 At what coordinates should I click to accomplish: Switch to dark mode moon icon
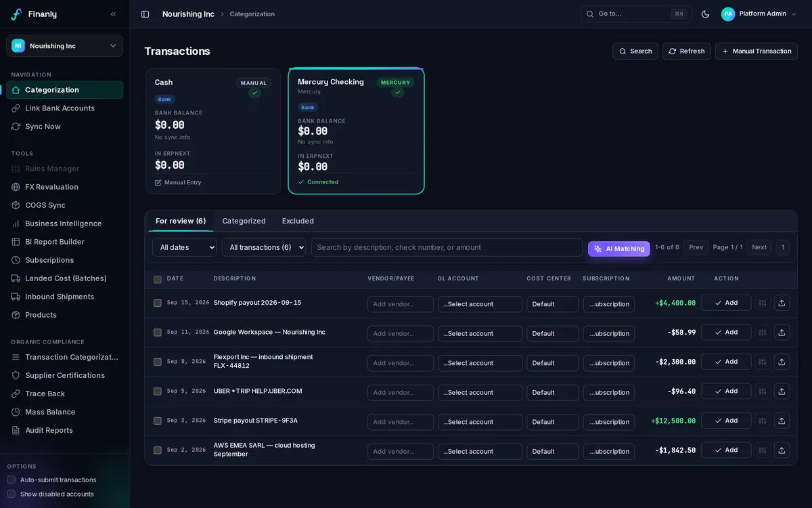click(x=705, y=14)
